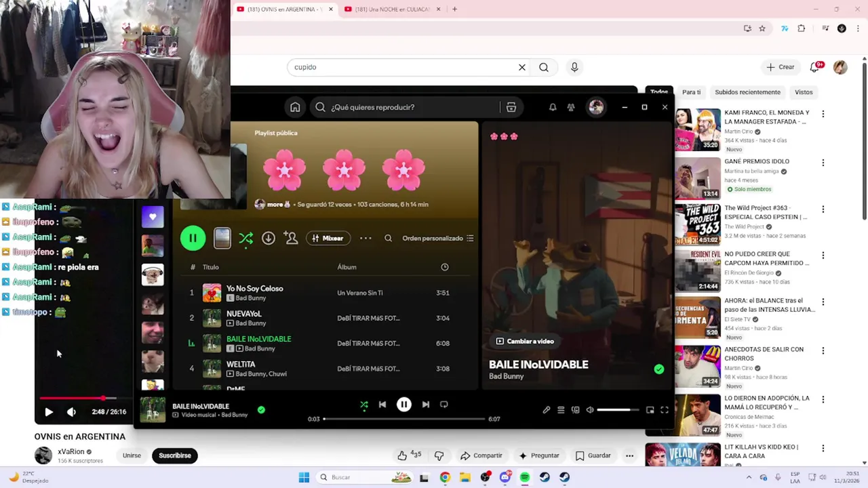Seek on Spotify song progress bar
Screen dimensions: 868x488
pos(404,419)
